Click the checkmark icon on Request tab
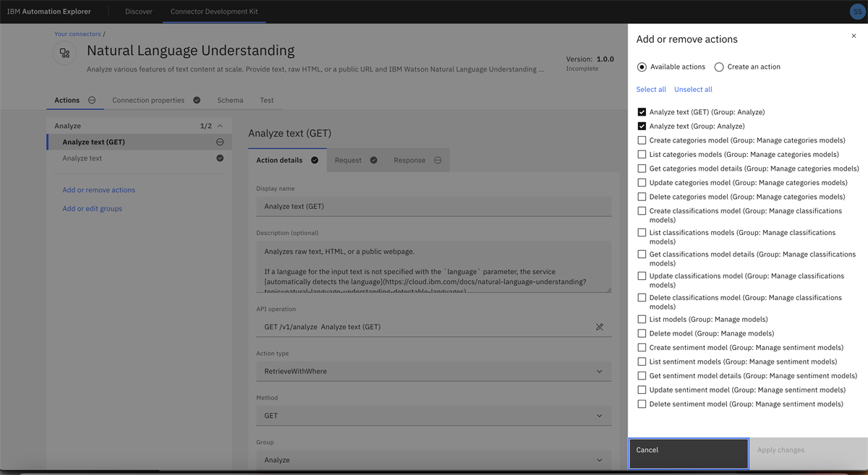 [374, 161]
